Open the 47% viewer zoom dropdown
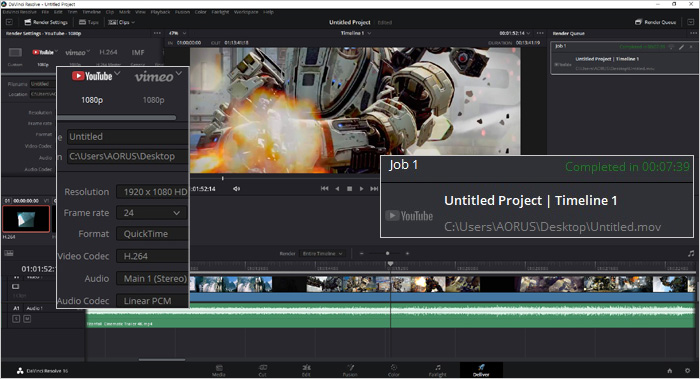 point(178,33)
